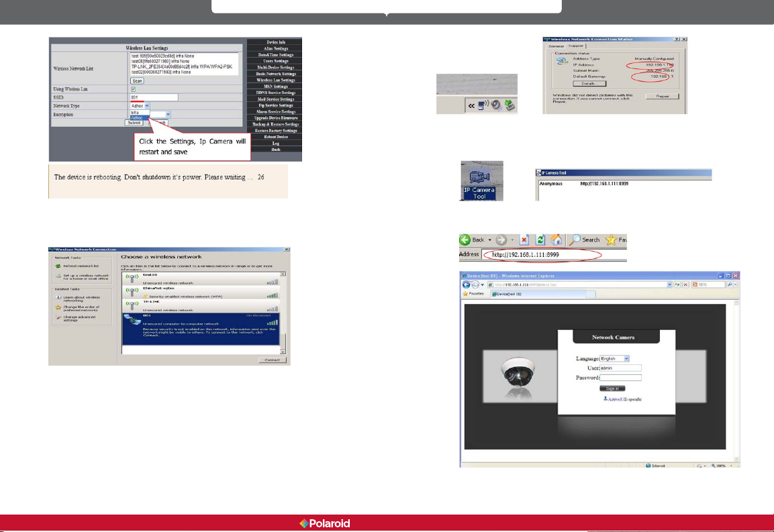Switch to Support tab in Connection Status
This screenshot has height=532, width=774.
pos(575,46)
